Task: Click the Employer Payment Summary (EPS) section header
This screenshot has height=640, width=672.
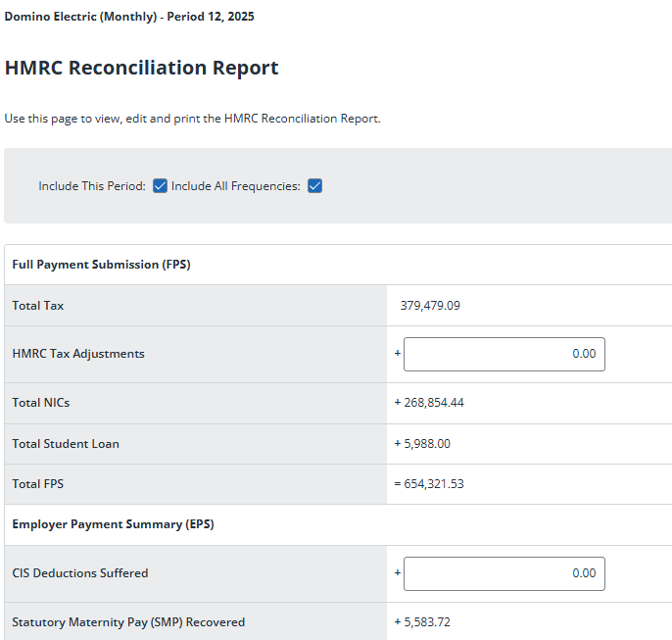Action: (x=113, y=524)
